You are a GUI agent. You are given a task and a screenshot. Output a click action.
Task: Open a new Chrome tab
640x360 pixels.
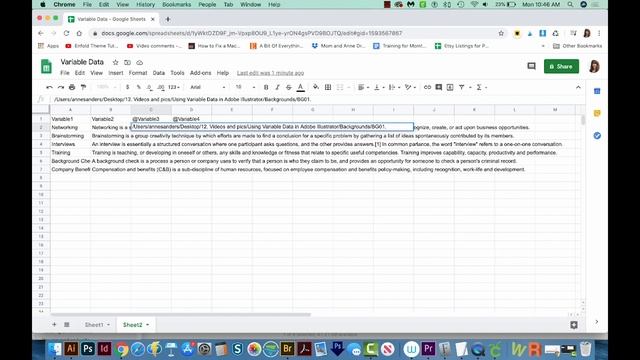[168, 19]
